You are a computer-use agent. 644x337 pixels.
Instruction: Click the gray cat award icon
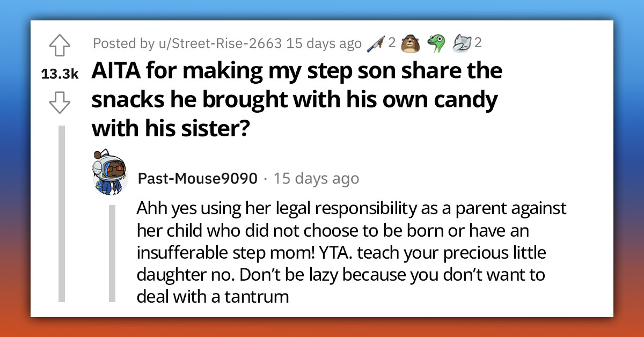click(463, 43)
